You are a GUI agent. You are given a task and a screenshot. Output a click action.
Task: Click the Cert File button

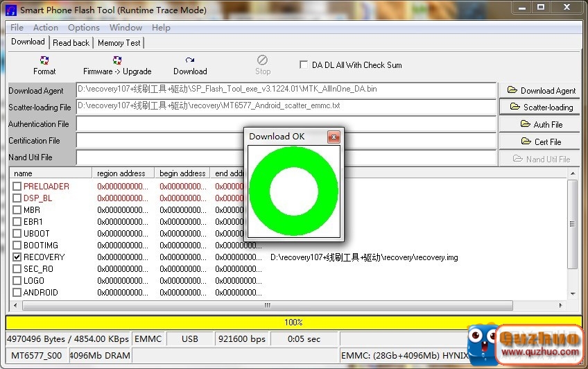[539, 141]
